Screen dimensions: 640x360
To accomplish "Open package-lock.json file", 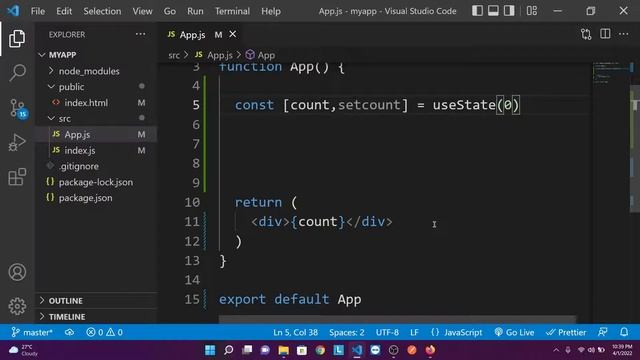I will pyautogui.click(x=96, y=182).
